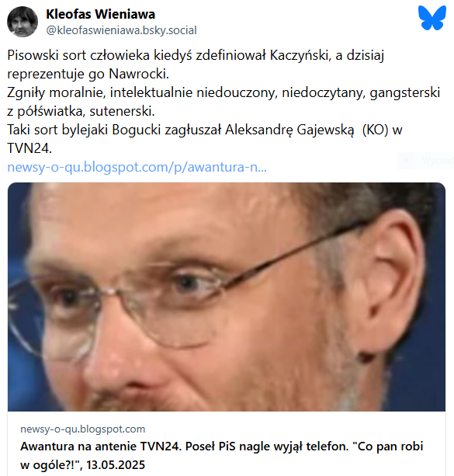The width and height of the screenshot is (454, 476).
Task: Open the newsy-o-qu.blogspot.com/p/awantura-n... link
Action: [x=137, y=167]
